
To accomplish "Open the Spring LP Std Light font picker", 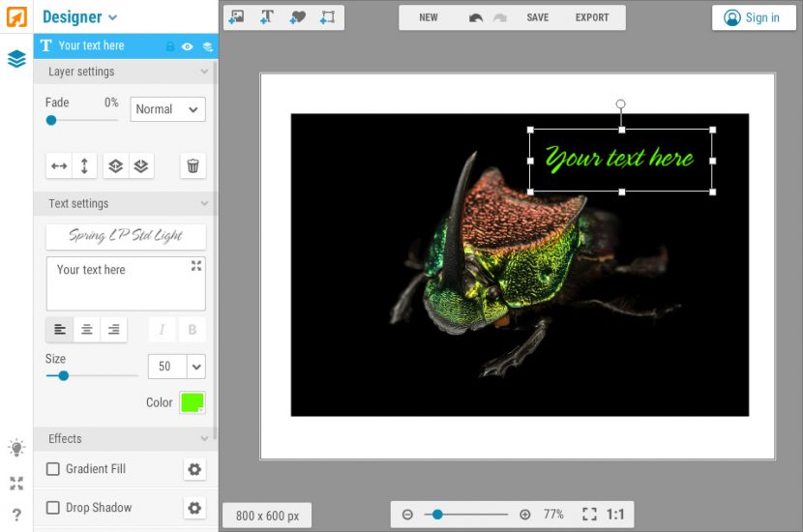I will tap(126, 236).
